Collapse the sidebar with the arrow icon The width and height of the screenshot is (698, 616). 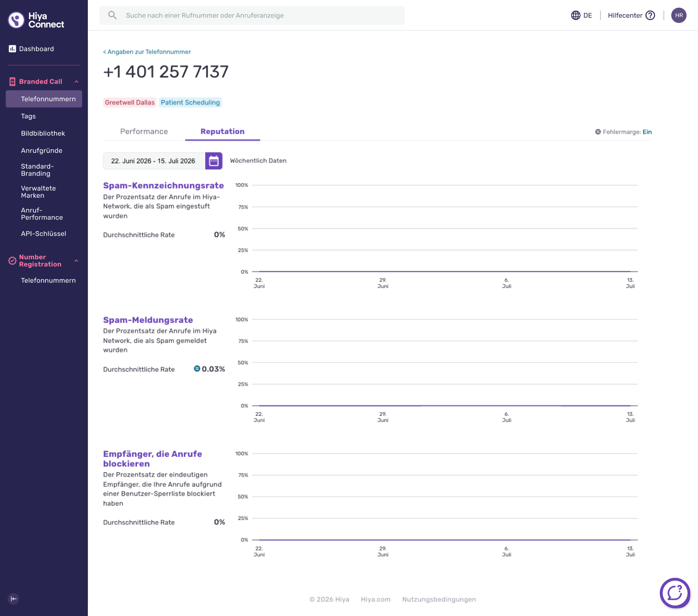[x=13, y=599]
